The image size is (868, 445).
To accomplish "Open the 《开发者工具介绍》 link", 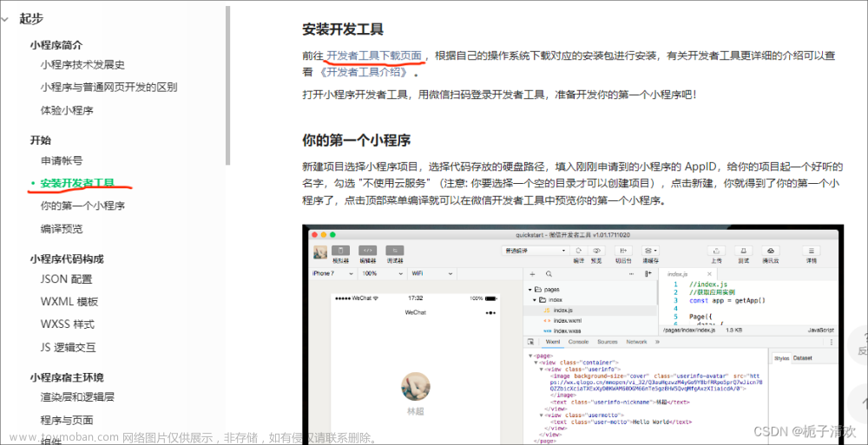I will (364, 72).
